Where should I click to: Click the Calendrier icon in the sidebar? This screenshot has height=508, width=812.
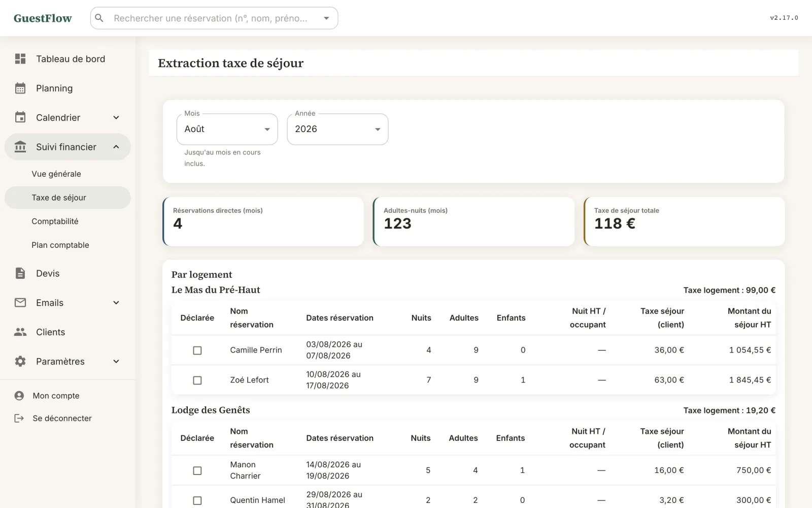[x=20, y=117]
